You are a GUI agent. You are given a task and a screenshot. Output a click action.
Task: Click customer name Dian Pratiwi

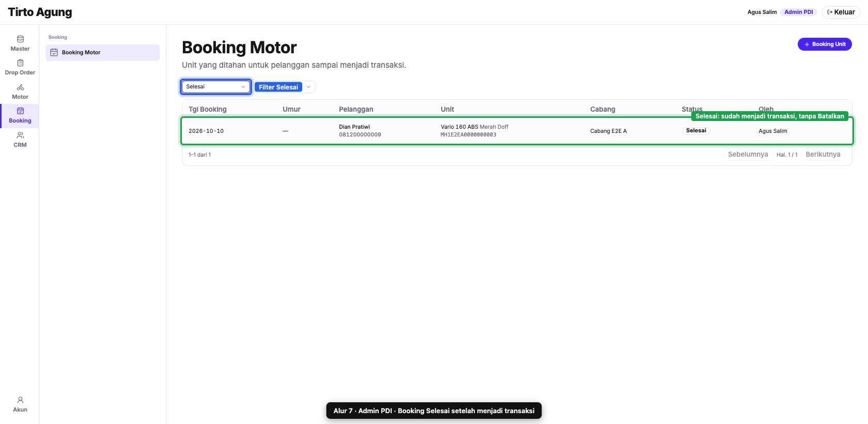354,127
